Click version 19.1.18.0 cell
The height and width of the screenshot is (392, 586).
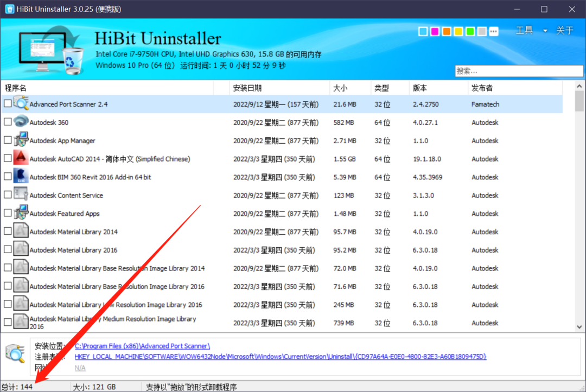tap(427, 159)
